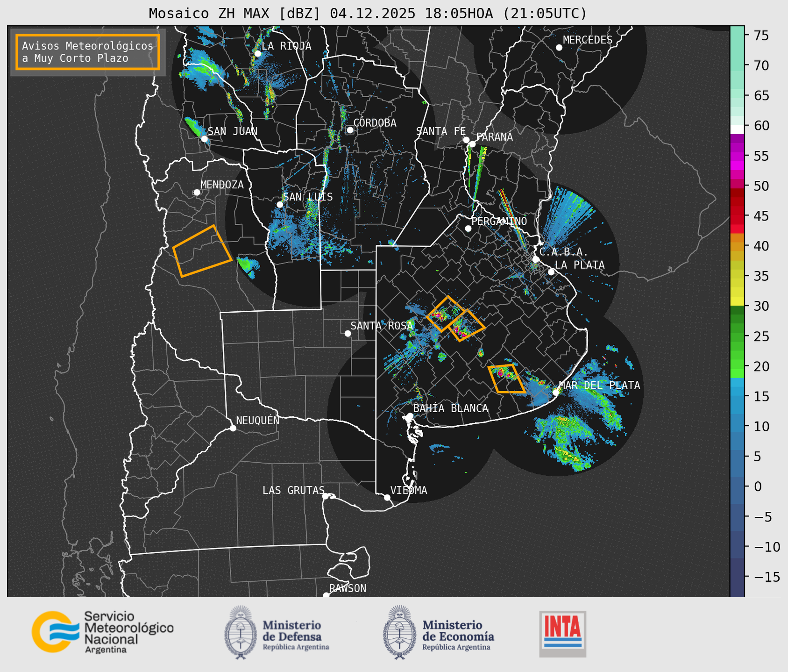Click the LA PLATA city marker dot

(551, 272)
